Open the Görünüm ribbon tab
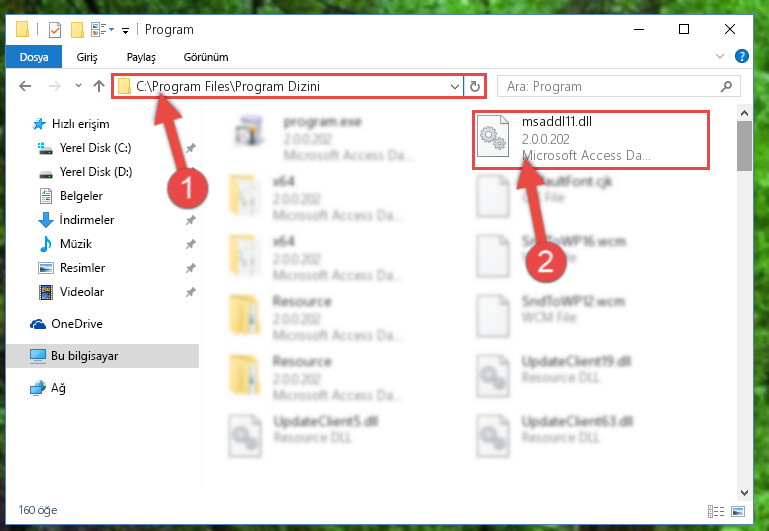Screen dimensions: 769x531 click(x=206, y=57)
